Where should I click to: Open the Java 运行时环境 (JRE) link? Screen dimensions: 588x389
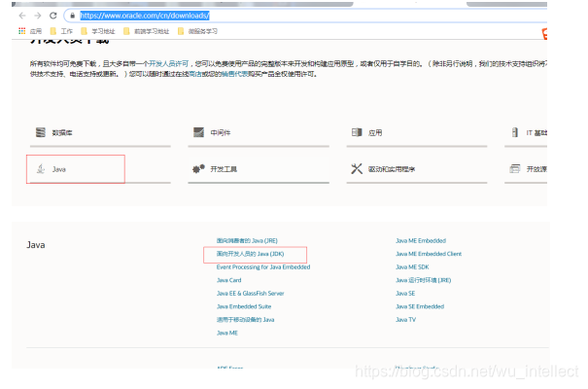424,280
